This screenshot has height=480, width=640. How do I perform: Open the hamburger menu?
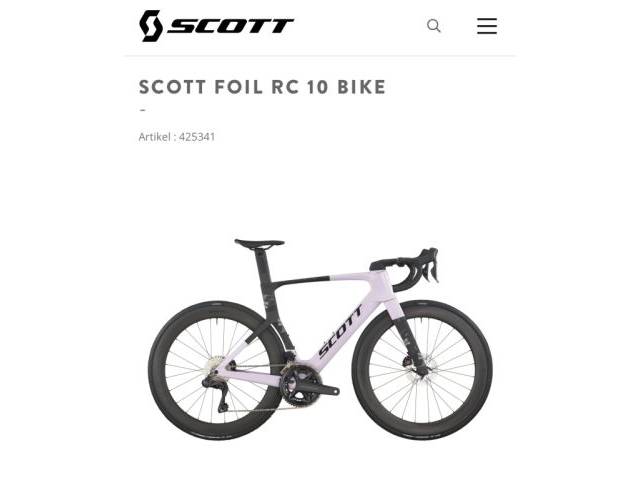point(487,26)
